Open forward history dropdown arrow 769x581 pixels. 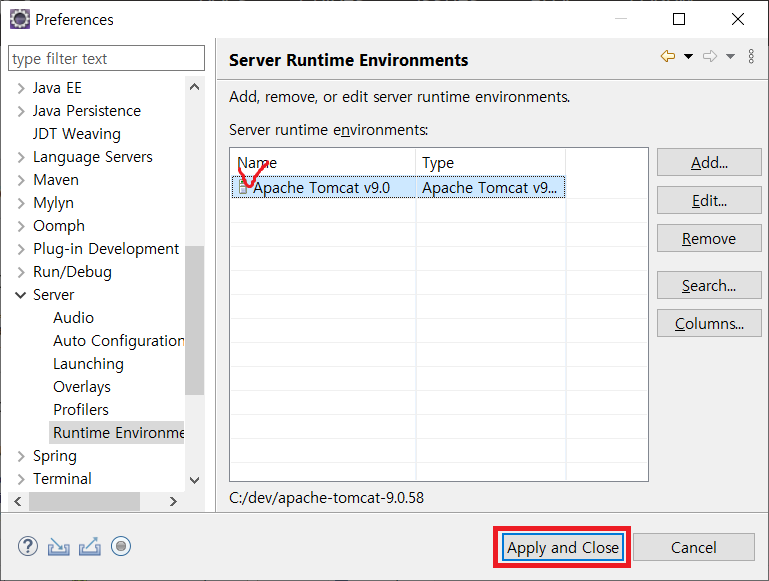730,56
